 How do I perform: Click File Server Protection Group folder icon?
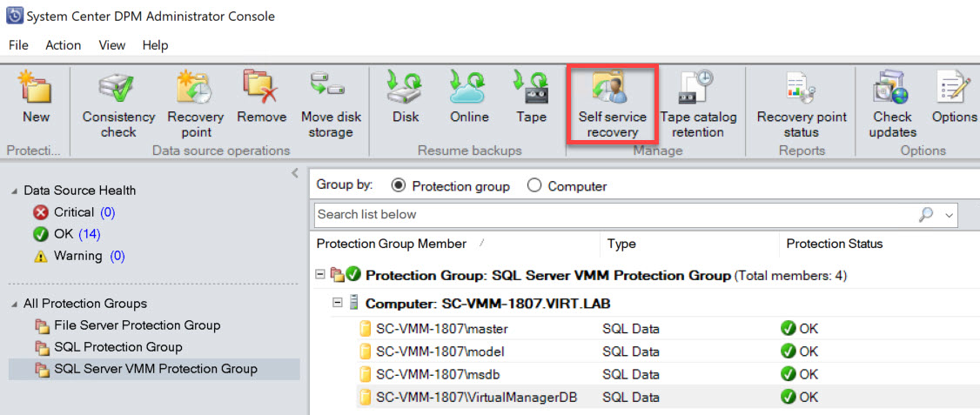tap(42, 325)
